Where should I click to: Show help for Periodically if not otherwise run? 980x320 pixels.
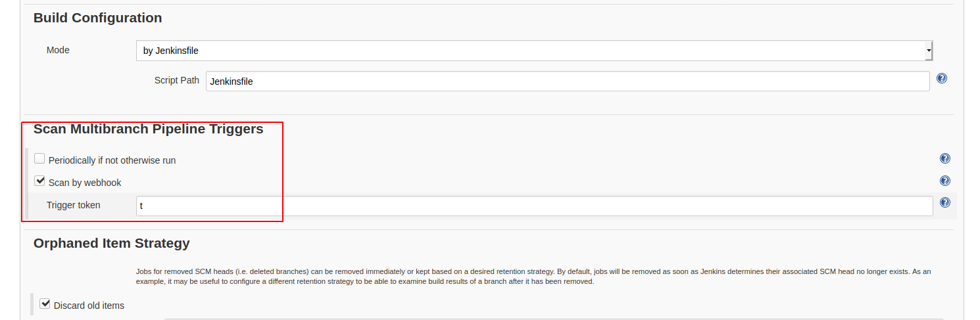point(945,158)
